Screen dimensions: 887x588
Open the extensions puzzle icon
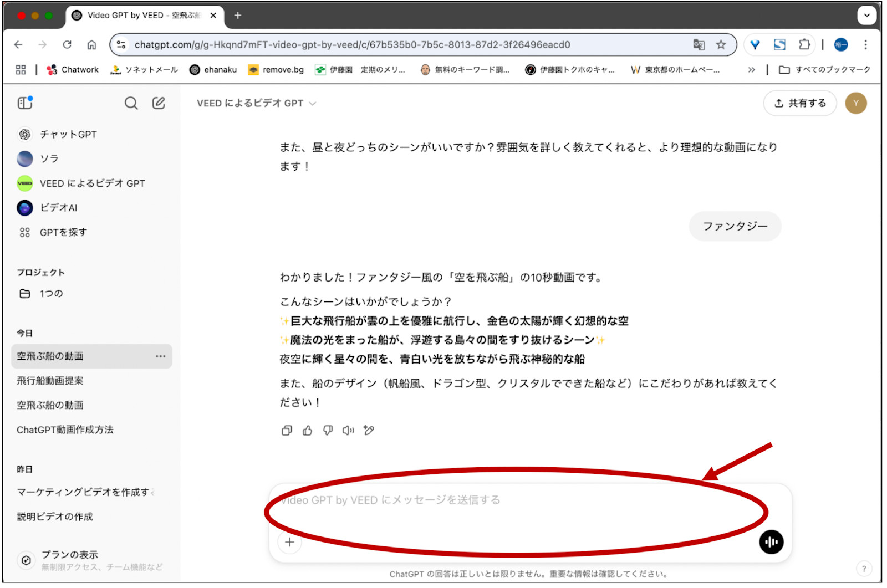click(804, 45)
